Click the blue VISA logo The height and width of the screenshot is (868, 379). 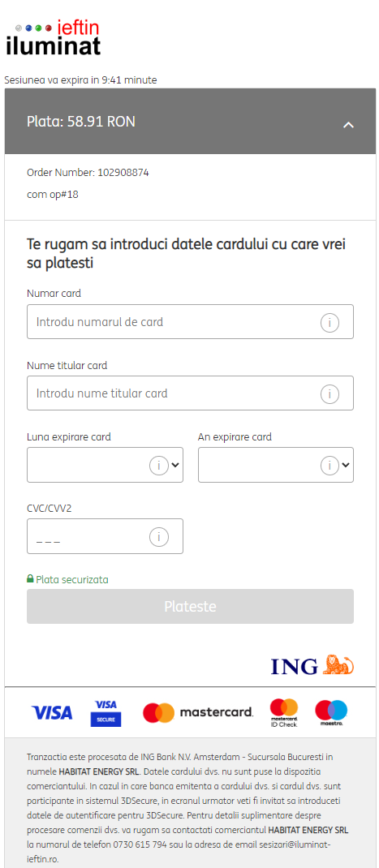52,713
